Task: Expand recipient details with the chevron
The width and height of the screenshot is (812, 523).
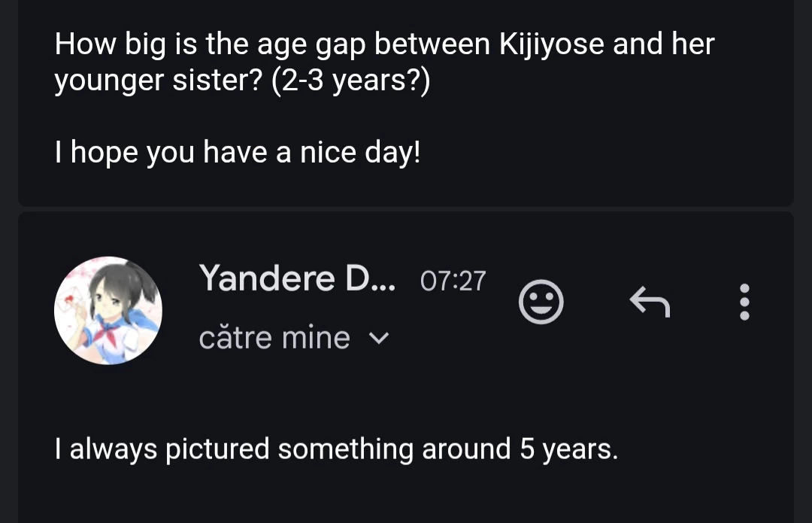Action: [378, 339]
